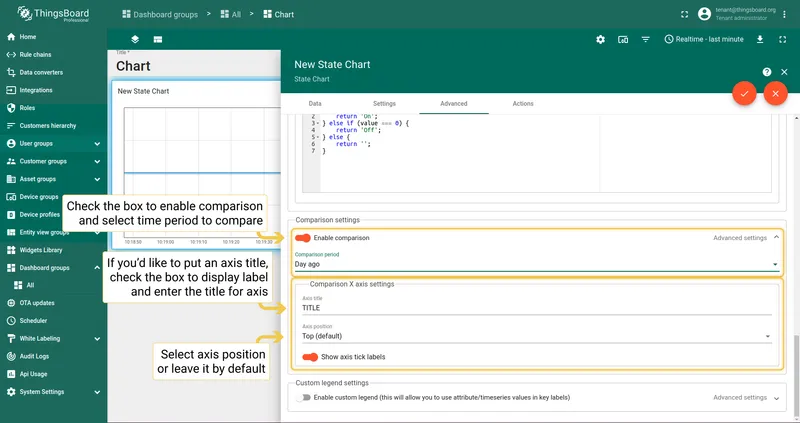Toggle fullscreen icon near user profile

click(x=685, y=14)
